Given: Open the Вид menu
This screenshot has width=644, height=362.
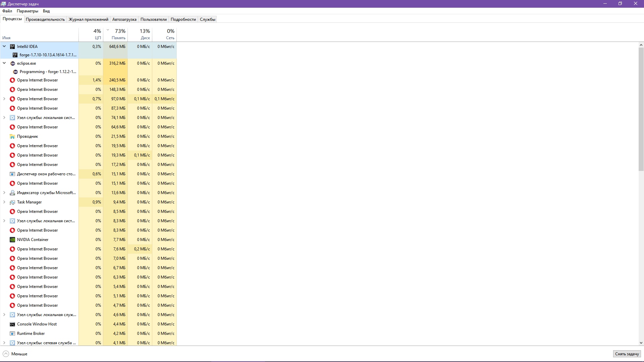Looking at the screenshot, I should point(46,11).
